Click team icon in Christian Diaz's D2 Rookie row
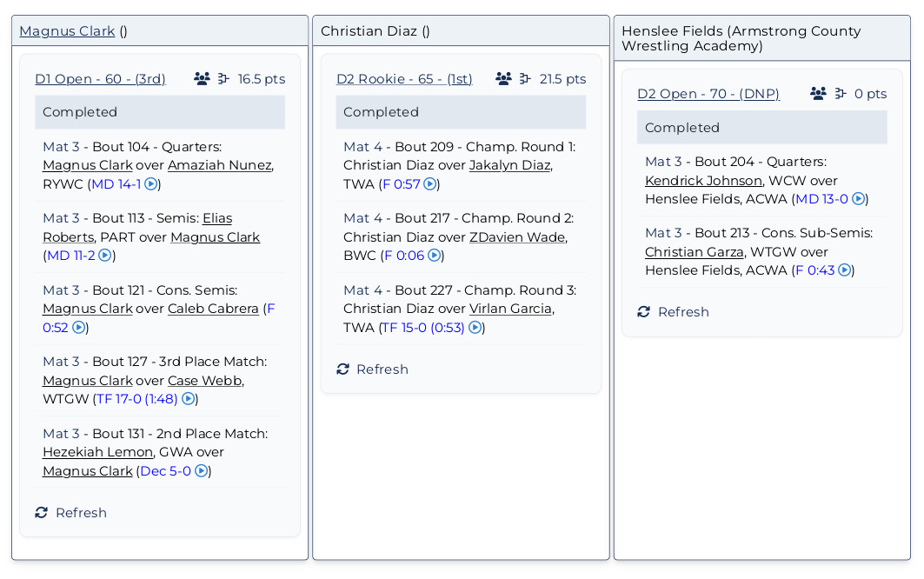This screenshot has width=924, height=579. [x=503, y=79]
